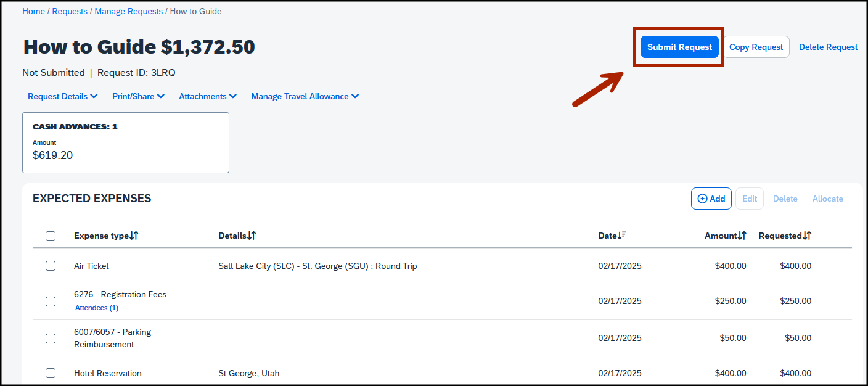This screenshot has width=868, height=386.
Task: Click the Air Ticket row date 02/17/2025
Action: coord(620,266)
